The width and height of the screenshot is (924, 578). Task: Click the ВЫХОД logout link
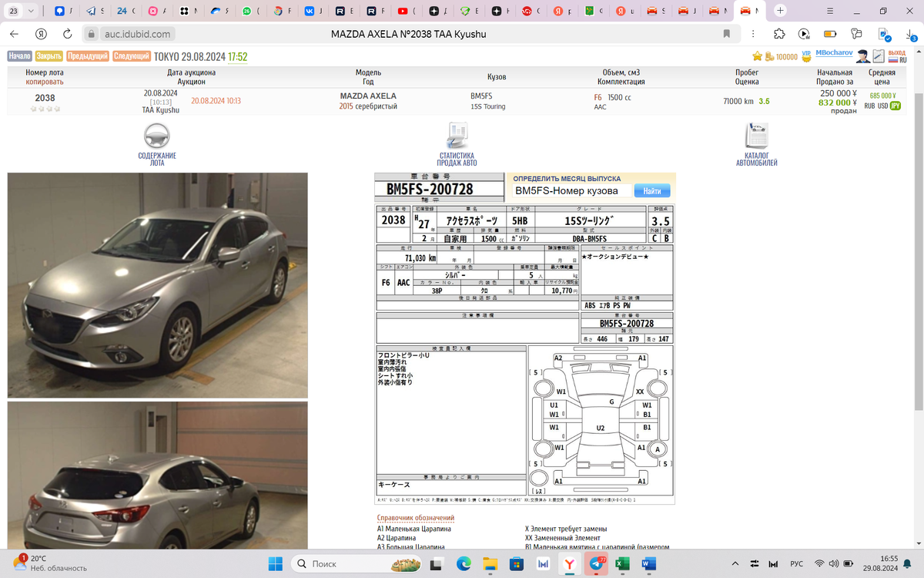click(x=897, y=52)
